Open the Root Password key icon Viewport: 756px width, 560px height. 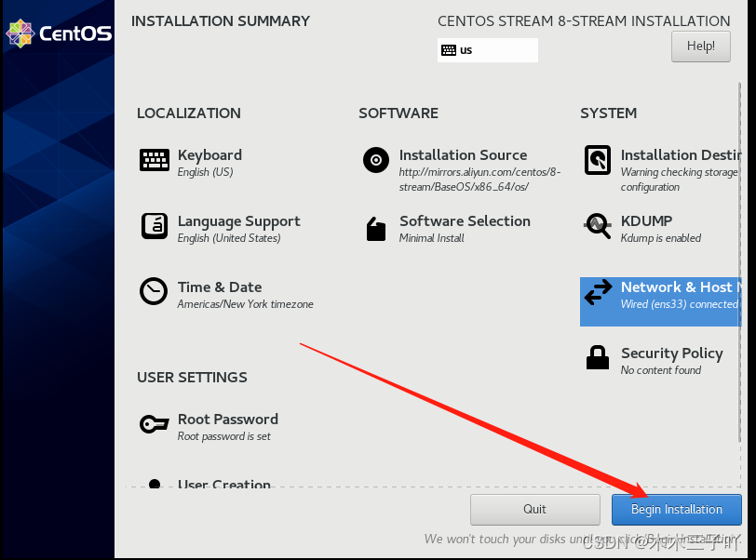tap(154, 423)
